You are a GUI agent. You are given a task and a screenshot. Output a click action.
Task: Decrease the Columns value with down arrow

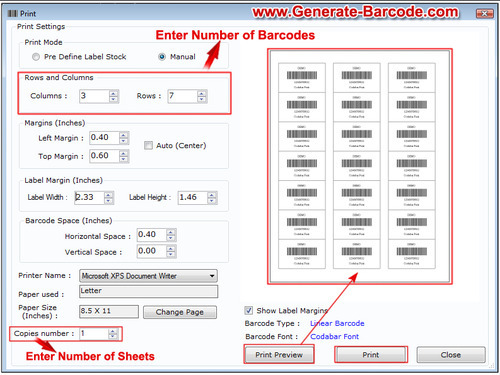(114, 99)
